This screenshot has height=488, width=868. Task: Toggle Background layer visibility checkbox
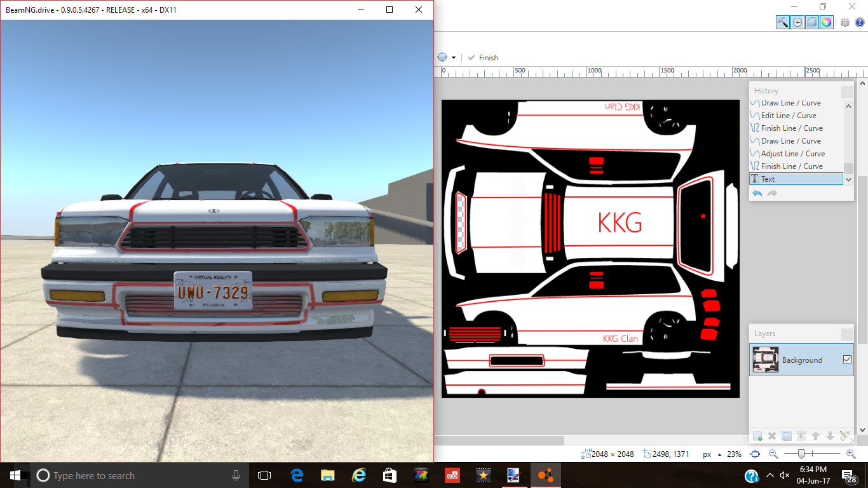tap(847, 360)
